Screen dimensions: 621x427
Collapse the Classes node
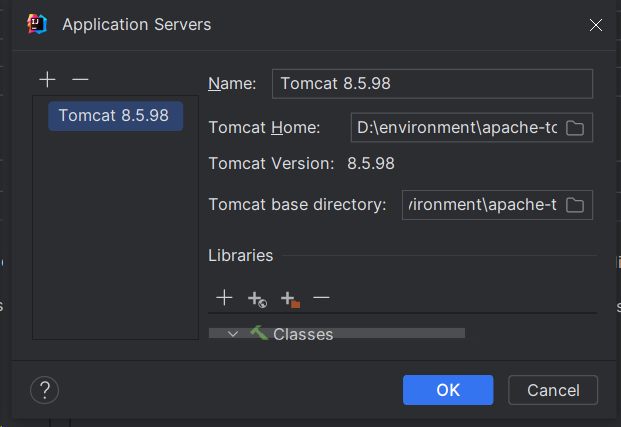[233, 334]
